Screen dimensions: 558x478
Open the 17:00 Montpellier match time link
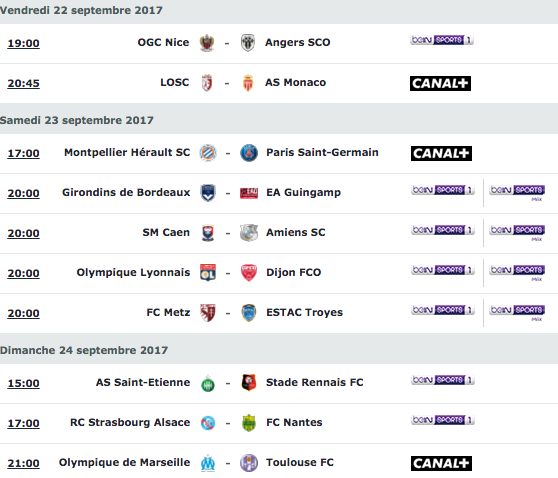(23, 153)
